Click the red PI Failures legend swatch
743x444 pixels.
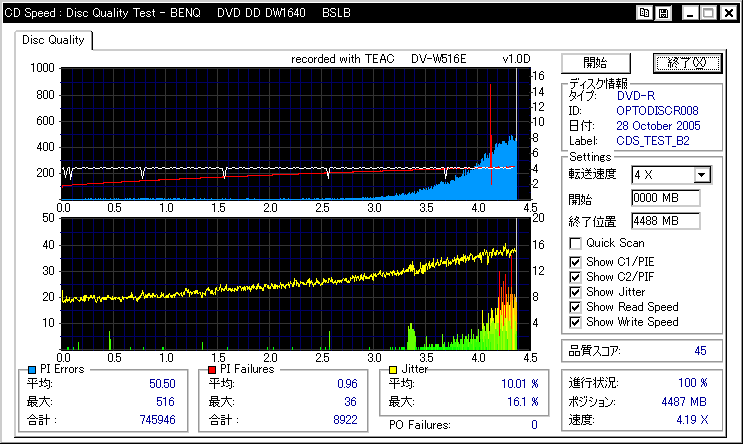pos(212,370)
